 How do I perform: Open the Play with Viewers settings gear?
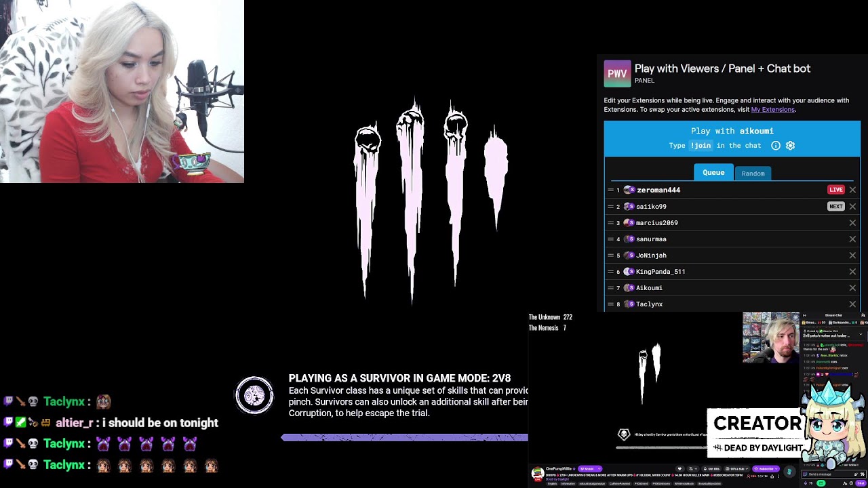click(790, 146)
